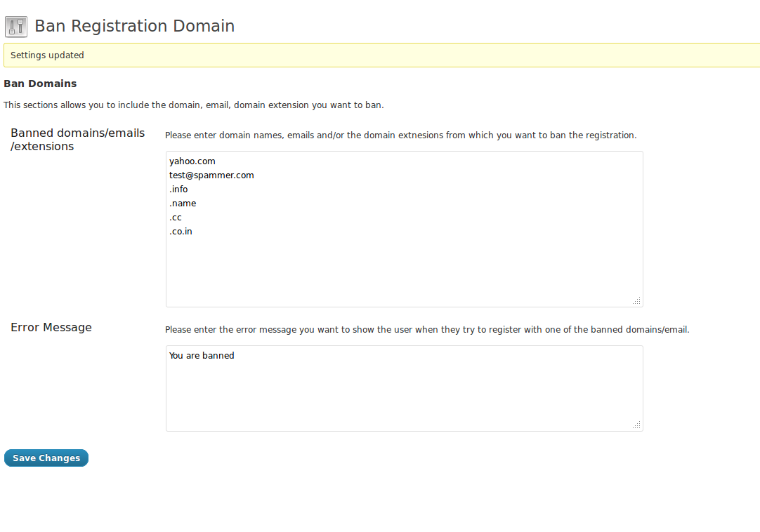This screenshot has height=532, width=760.
Task: Select the .cc entry in the textarea
Action: tap(175, 217)
